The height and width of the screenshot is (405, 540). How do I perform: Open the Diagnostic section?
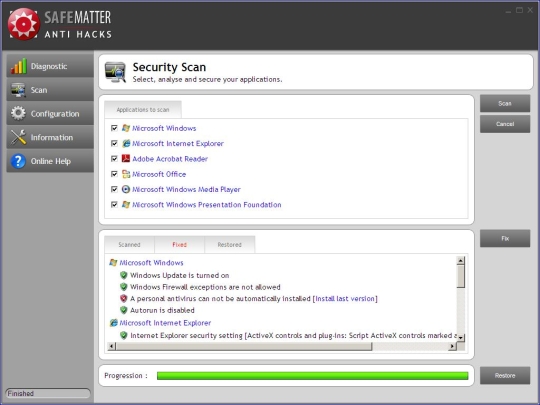coord(50,66)
